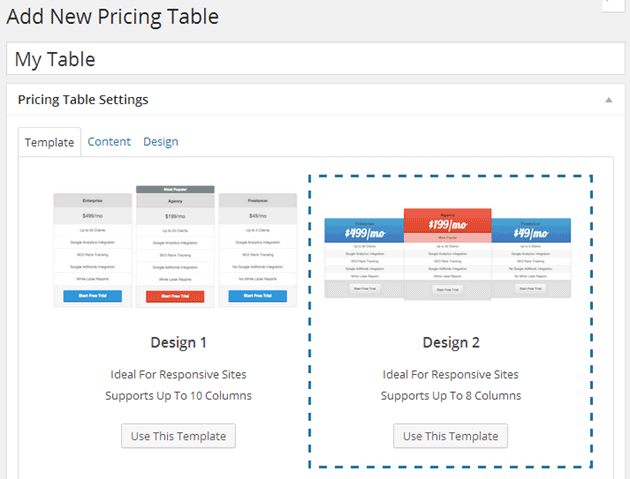Click Use This Template under Design 2
Image resolution: width=630 pixels, height=479 pixels.
pyautogui.click(x=450, y=436)
